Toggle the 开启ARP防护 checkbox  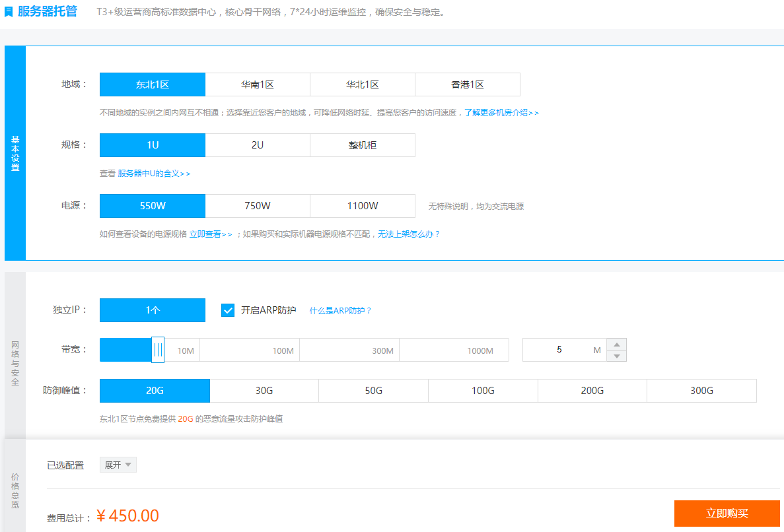point(228,310)
